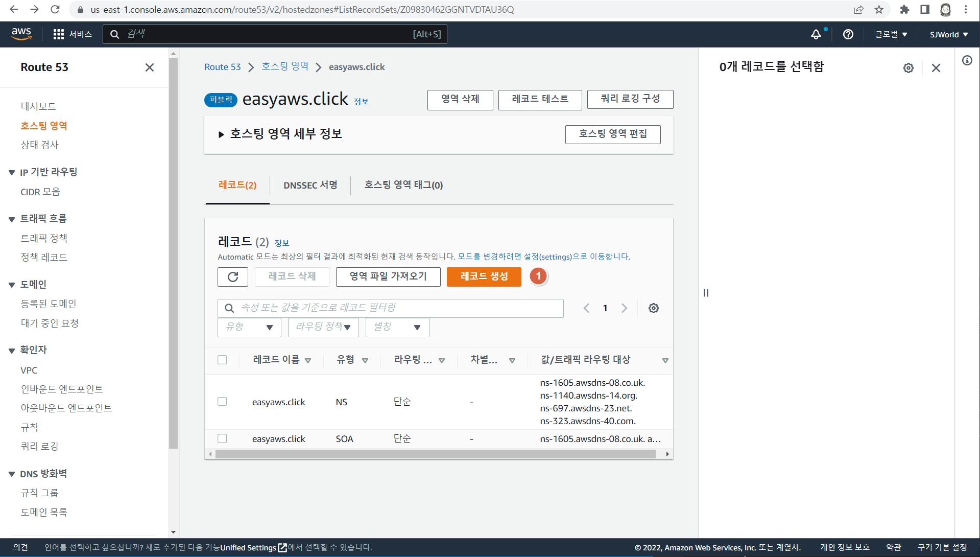Switch to the DNSSEC signing tab
The image size is (980, 557).
[310, 185]
